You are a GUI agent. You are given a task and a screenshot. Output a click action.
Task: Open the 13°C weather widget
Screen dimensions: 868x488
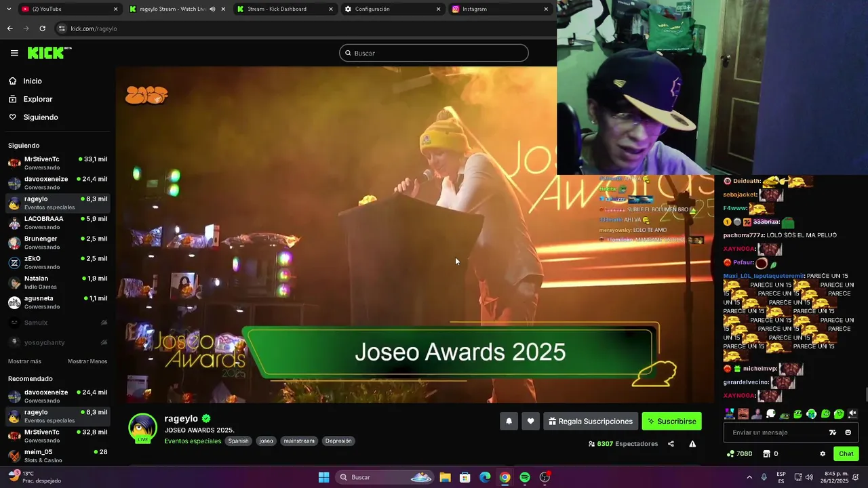click(34, 477)
